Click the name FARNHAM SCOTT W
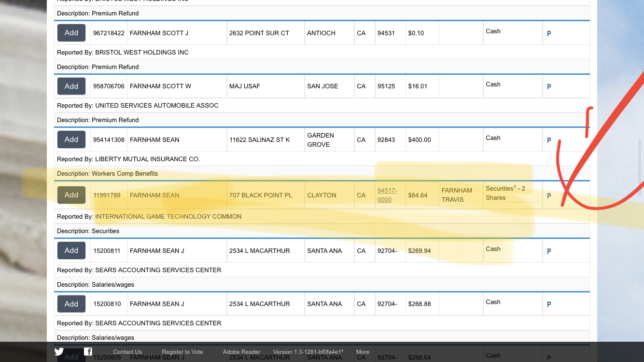Image resolution: width=644 pixels, height=362 pixels. tap(160, 86)
